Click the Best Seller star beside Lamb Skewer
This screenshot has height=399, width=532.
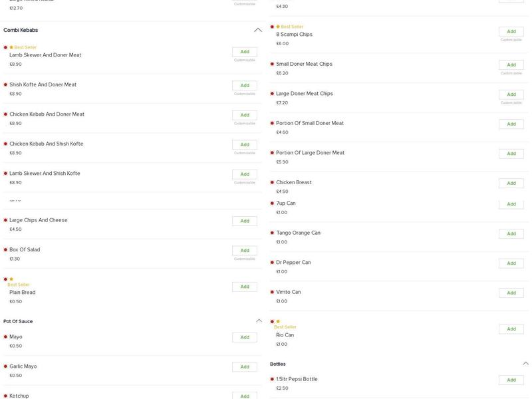11,48
